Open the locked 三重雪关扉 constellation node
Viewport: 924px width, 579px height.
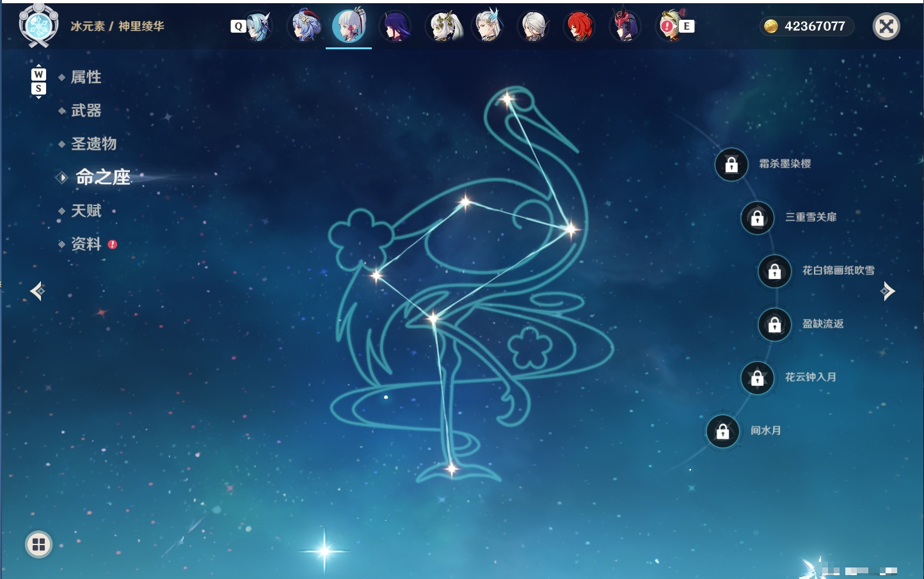[757, 218]
